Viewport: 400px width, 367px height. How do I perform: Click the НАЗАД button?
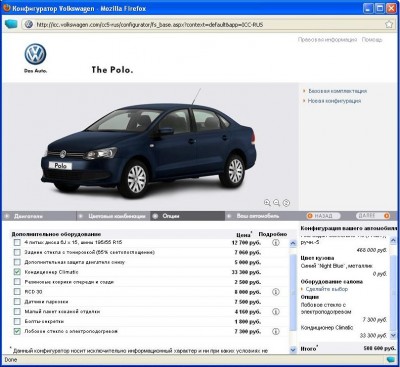point(323,216)
